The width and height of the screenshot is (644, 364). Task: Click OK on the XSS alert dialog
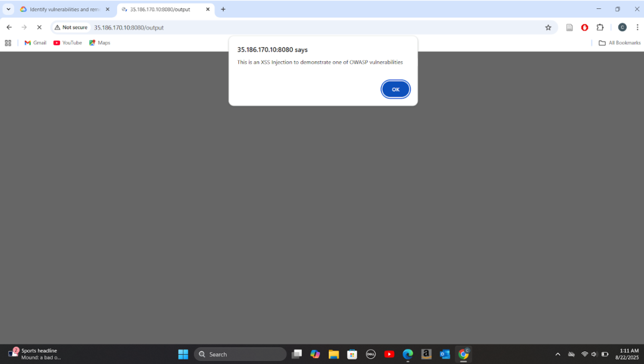395,89
